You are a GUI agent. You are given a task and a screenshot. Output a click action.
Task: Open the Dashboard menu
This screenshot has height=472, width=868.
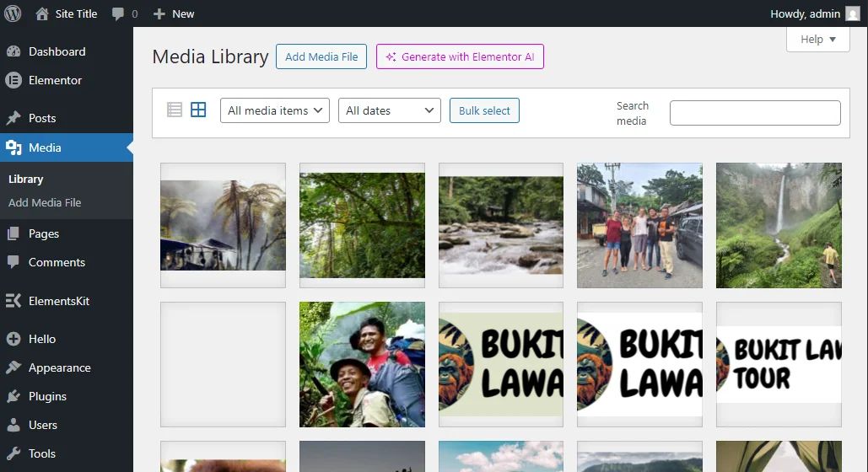point(57,51)
